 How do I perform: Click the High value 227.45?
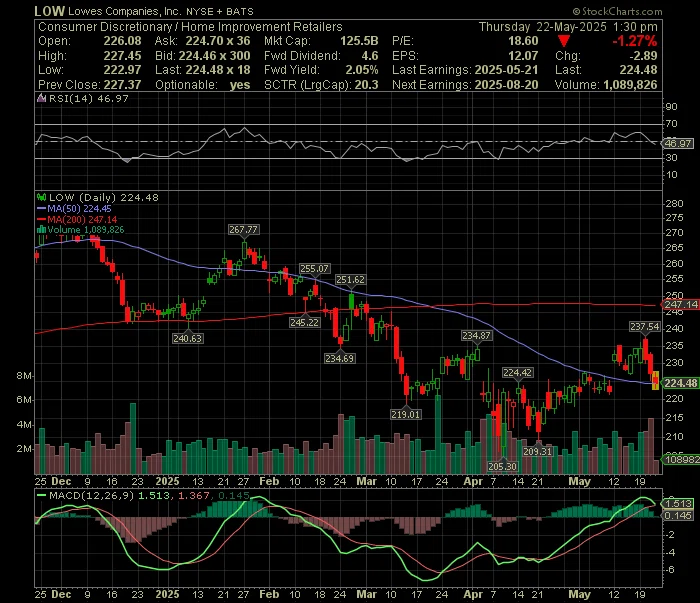(122, 56)
